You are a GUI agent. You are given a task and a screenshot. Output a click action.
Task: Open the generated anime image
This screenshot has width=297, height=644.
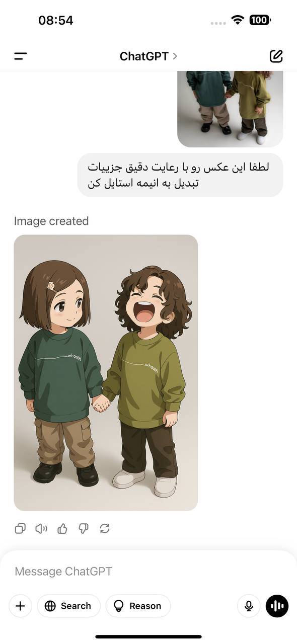[x=106, y=373]
